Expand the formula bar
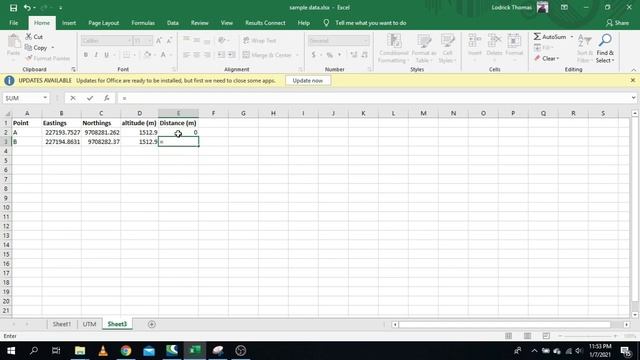Image resolution: width=640 pixels, height=360 pixels. click(x=633, y=98)
